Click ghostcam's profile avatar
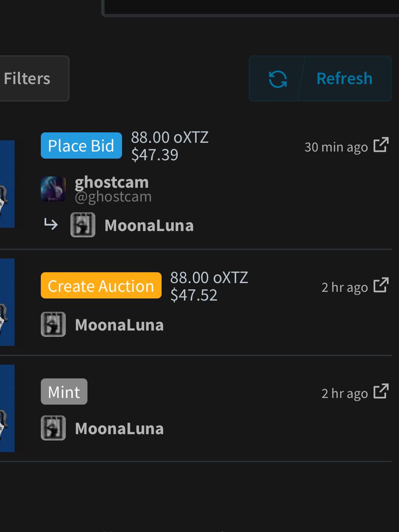The height and width of the screenshot is (532, 399). click(53, 189)
